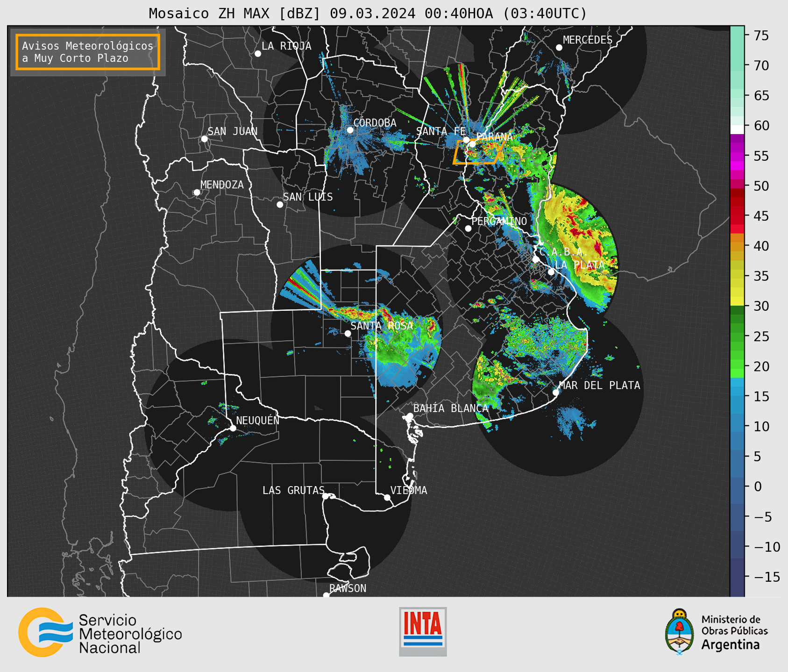Screen dimensions: 788x672
Task: Click the Mercedes city marker dot
Action: point(559,48)
